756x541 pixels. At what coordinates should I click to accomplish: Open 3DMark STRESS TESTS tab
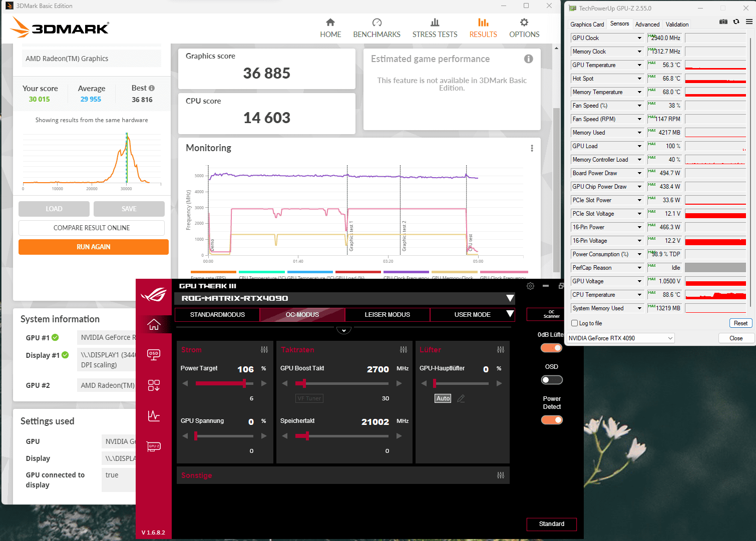click(435, 28)
